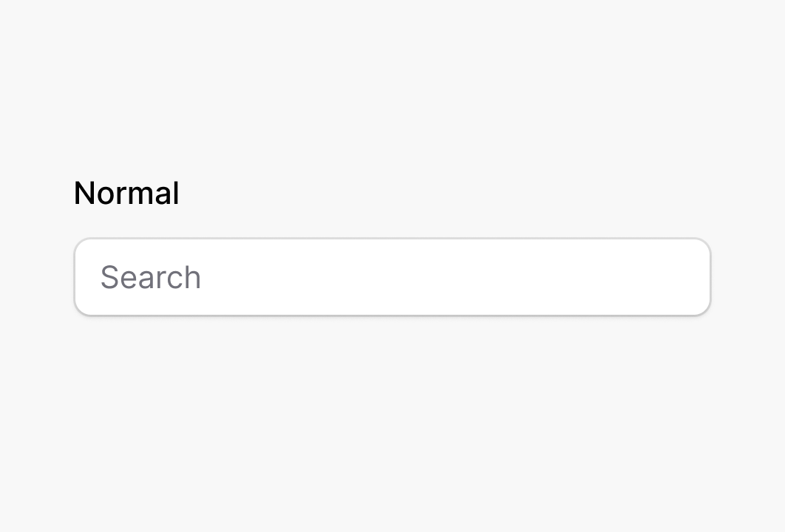Screen dimensions: 785x532
Task: Click the word Normal above the input
Action: tap(126, 194)
